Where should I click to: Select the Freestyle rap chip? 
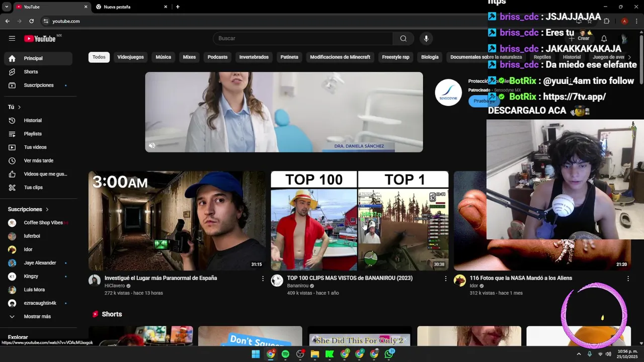395,57
